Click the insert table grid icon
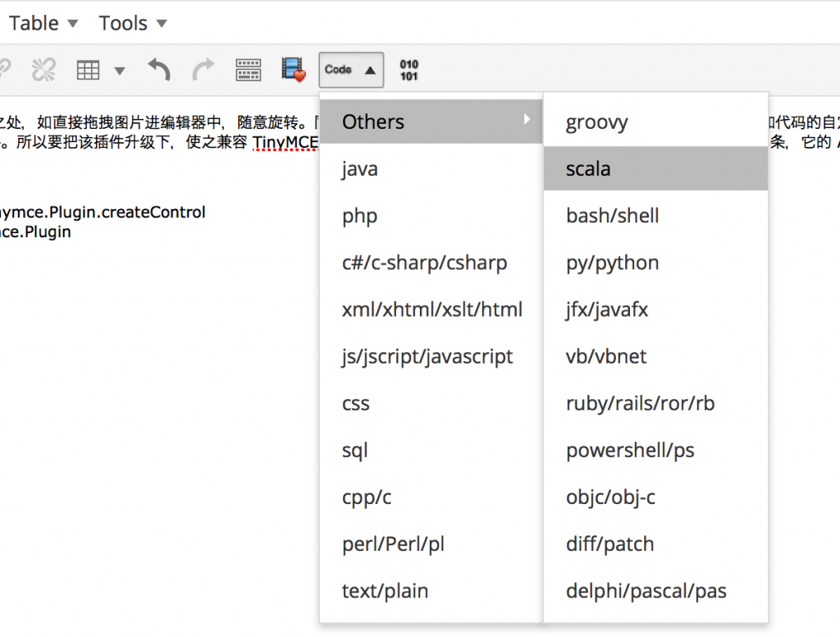Image resolution: width=840 pixels, height=637 pixels. [88, 70]
